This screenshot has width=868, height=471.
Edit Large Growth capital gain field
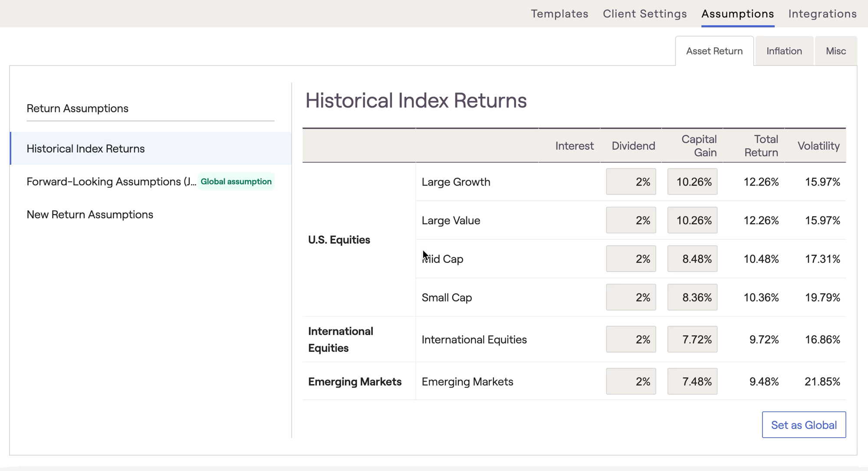(692, 182)
